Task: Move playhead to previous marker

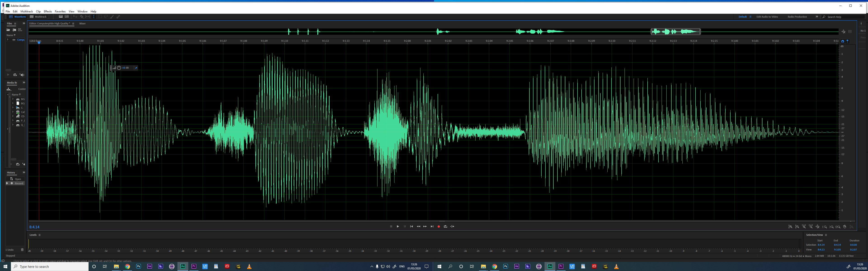Action: coord(411,227)
